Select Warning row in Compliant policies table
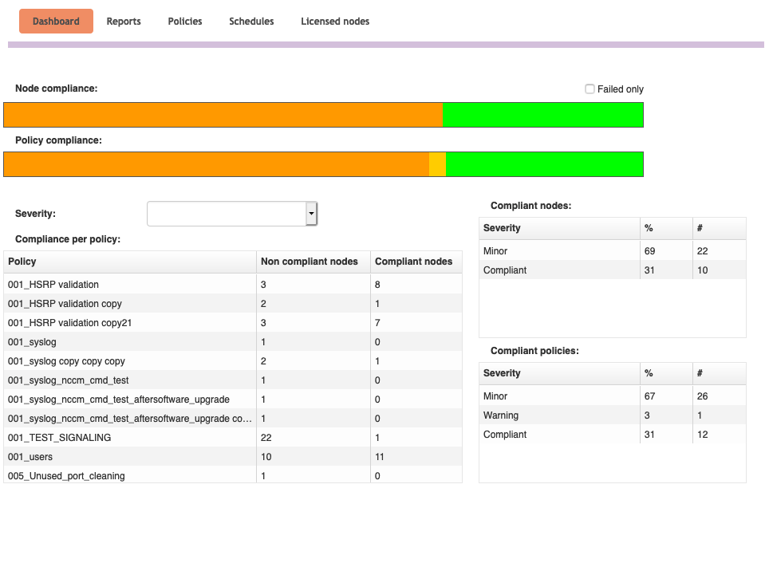 613,415
